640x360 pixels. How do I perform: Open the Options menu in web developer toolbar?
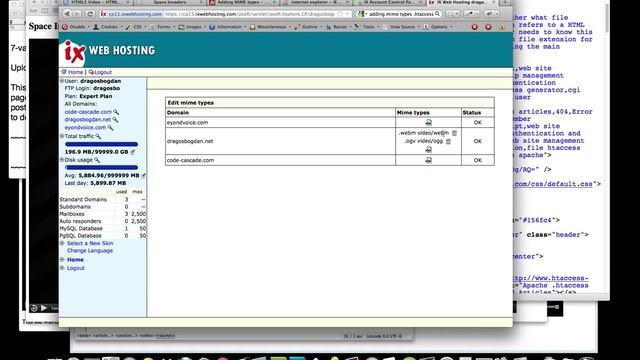click(438, 27)
